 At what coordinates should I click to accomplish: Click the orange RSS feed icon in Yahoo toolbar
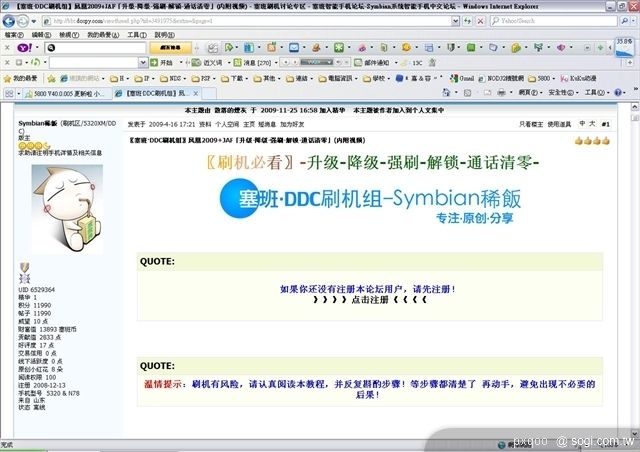click(x=271, y=48)
